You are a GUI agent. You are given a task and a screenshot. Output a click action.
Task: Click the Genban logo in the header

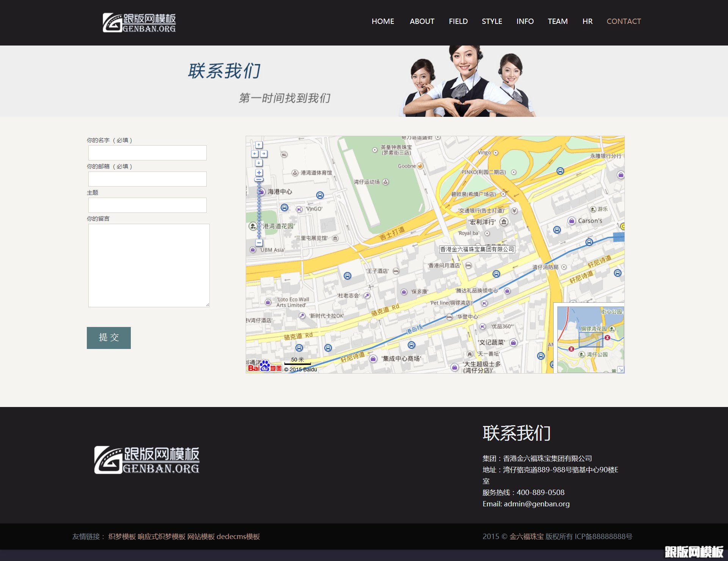pyautogui.click(x=140, y=22)
